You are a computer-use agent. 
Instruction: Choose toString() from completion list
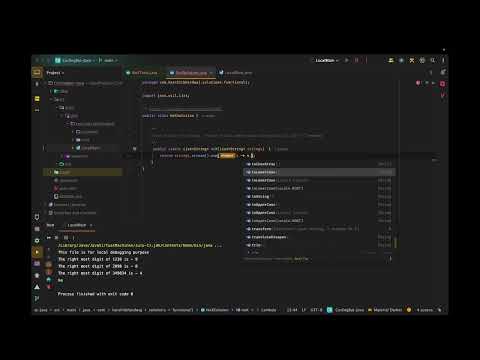(x=319, y=196)
